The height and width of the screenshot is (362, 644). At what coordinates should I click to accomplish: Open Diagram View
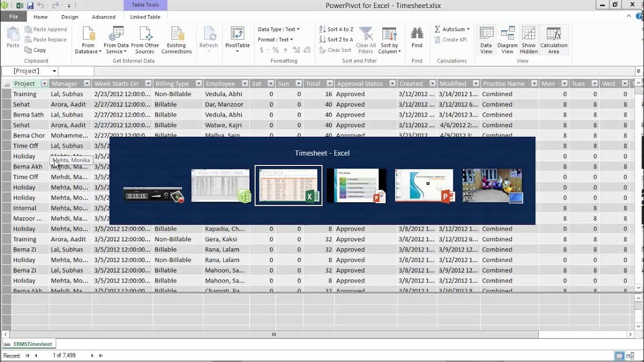tap(507, 40)
